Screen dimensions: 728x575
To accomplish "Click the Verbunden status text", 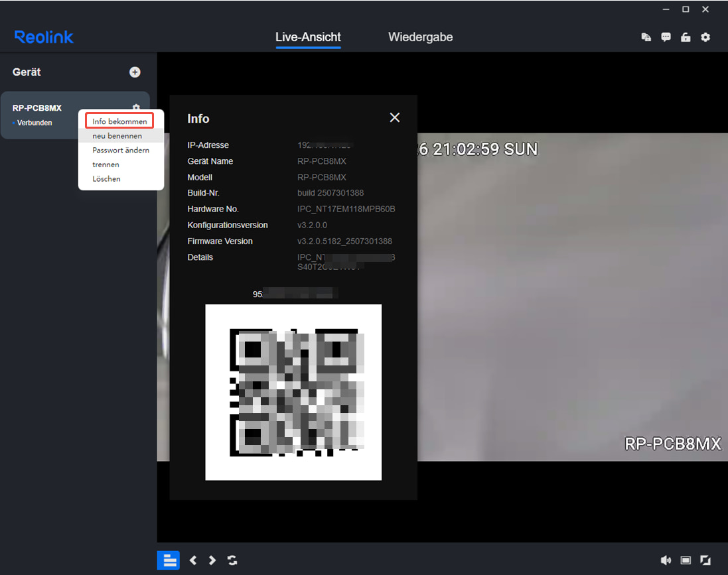I will click(35, 123).
